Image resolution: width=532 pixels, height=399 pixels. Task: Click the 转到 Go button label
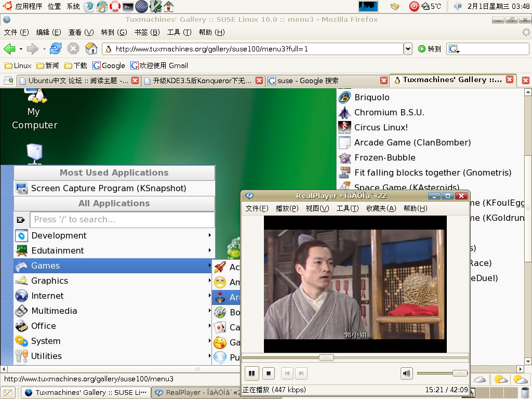tap(434, 49)
